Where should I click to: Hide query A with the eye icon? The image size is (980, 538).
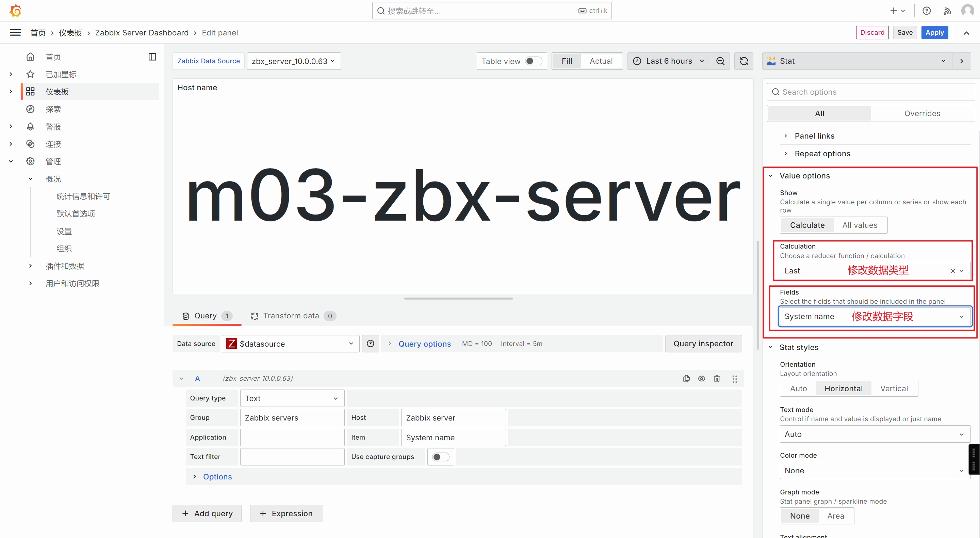click(x=702, y=378)
